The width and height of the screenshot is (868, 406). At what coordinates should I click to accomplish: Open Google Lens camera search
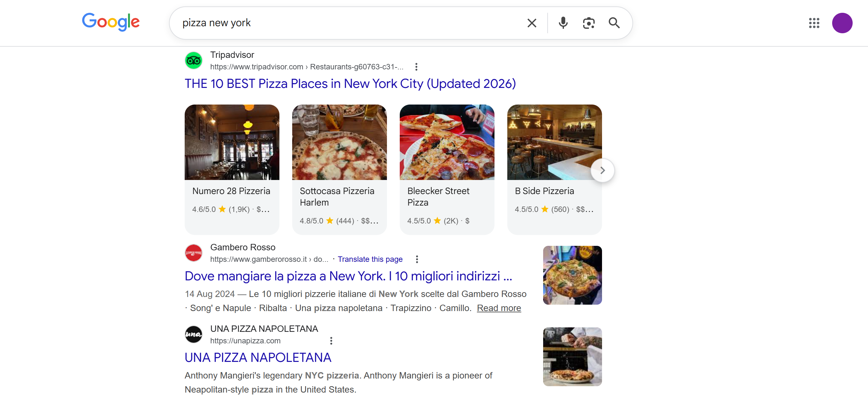pos(588,23)
